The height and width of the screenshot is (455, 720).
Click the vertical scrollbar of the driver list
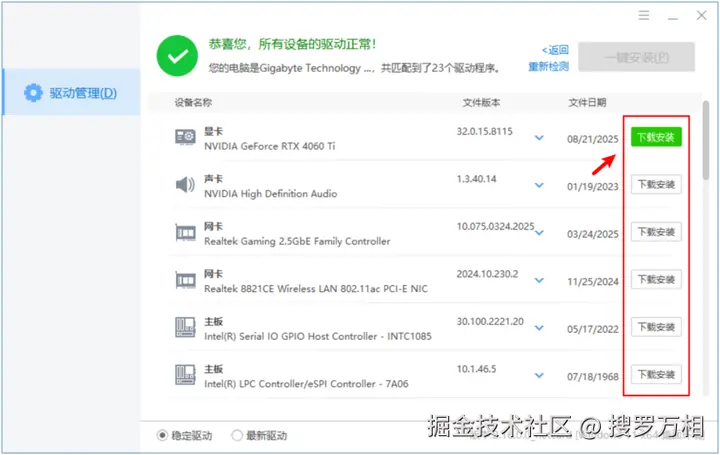[x=706, y=140]
